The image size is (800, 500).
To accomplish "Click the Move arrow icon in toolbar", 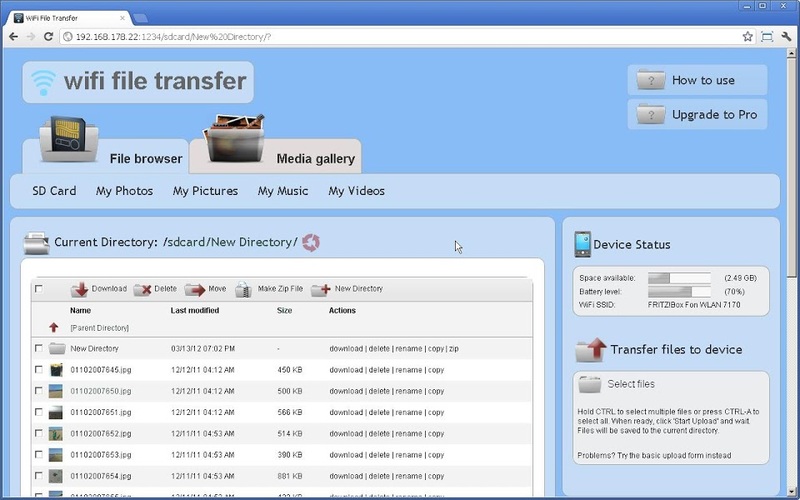I will pyautogui.click(x=195, y=290).
